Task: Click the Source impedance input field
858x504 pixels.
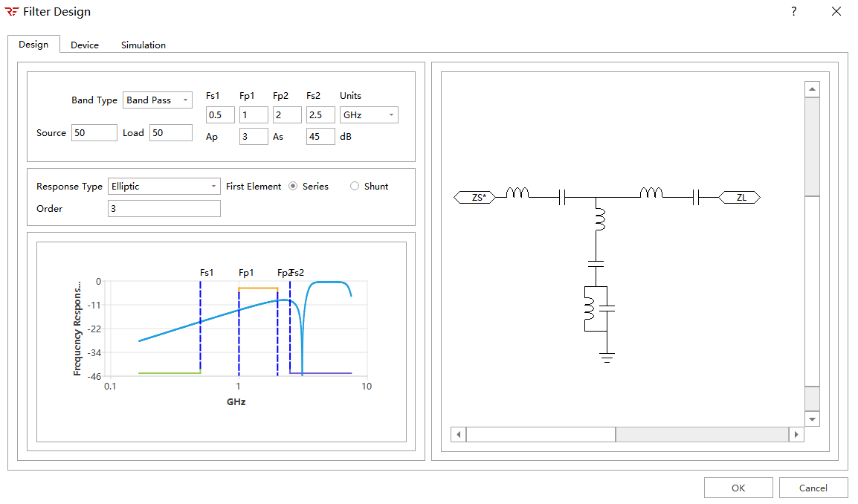Action: pyautogui.click(x=94, y=133)
